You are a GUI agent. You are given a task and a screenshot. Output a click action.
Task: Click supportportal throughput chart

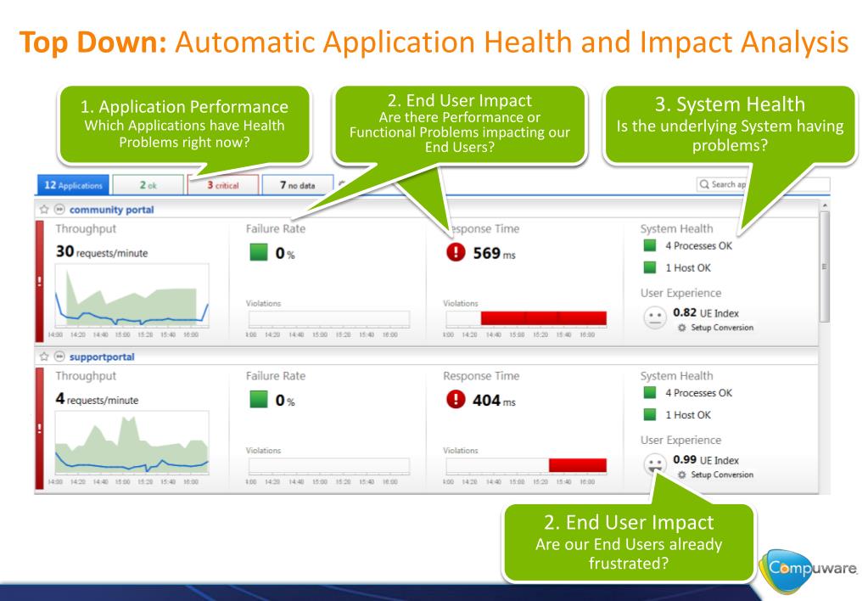[132, 442]
